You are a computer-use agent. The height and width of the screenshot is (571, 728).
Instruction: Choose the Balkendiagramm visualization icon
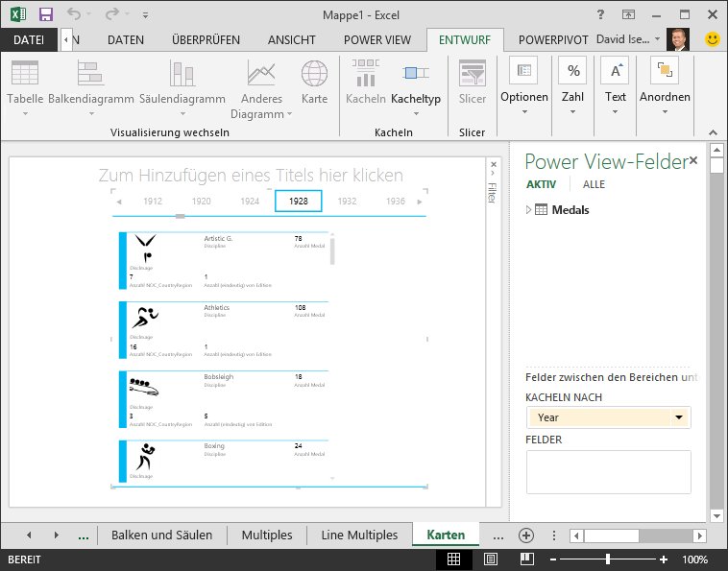pyautogui.click(x=90, y=73)
